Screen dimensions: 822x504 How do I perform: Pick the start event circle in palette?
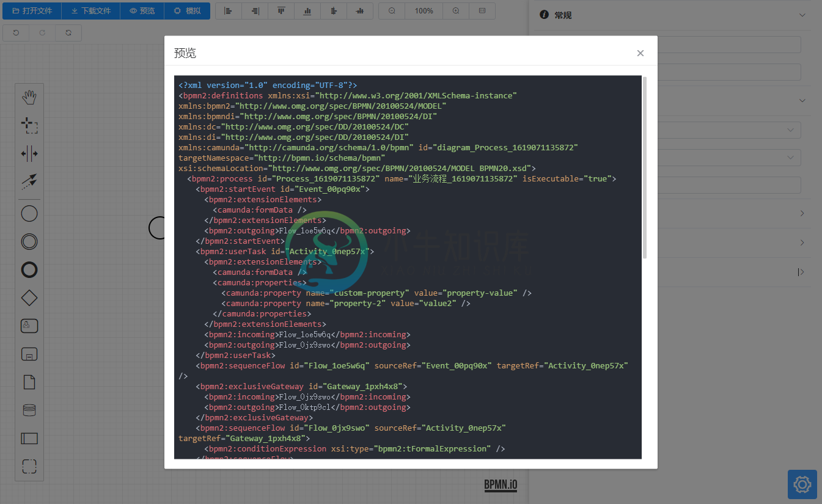[29, 213]
